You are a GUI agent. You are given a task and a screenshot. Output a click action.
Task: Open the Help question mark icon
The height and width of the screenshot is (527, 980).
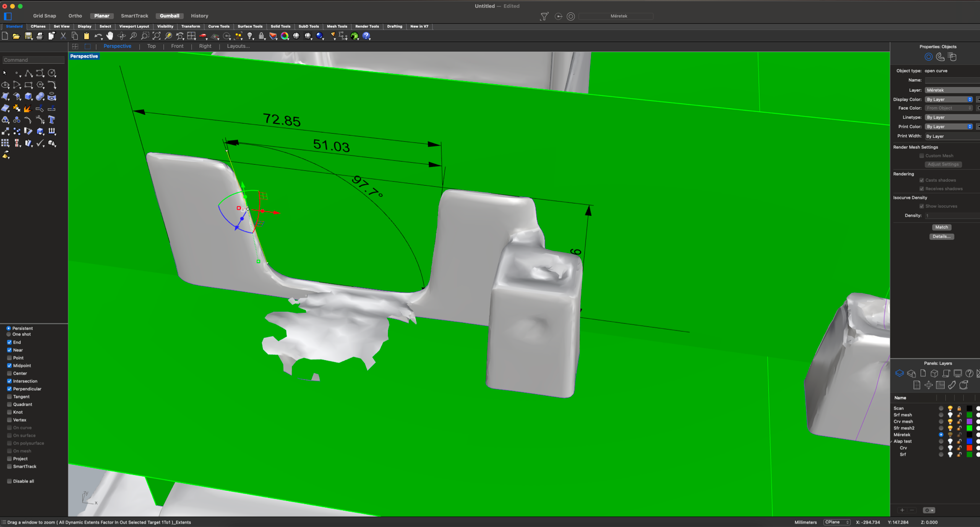[366, 36]
